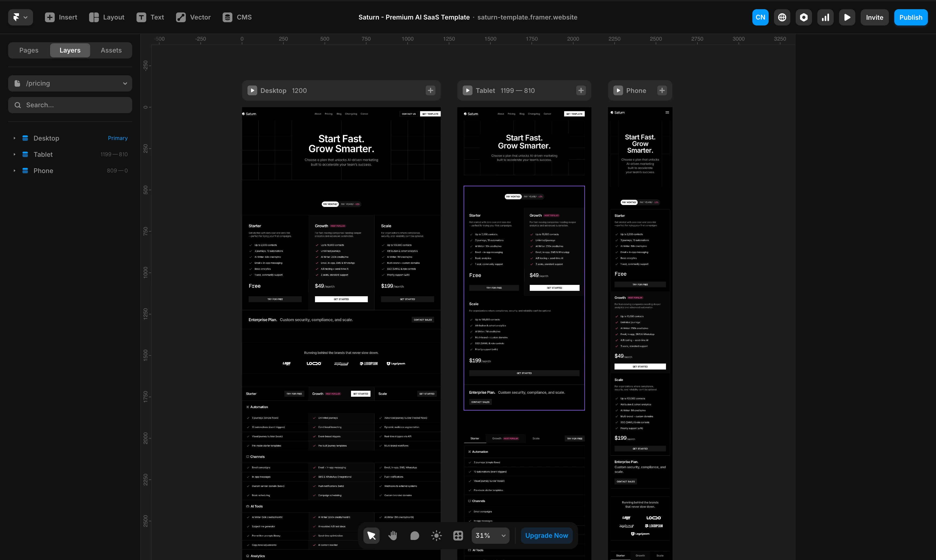Select the Hand tool for panning
Viewport: 936px width, 560px height.
tap(392, 535)
